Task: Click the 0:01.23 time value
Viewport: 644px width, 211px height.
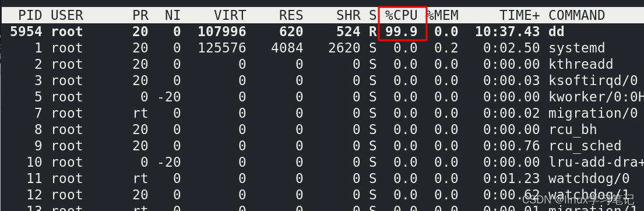Action: [x=511, y=178]
